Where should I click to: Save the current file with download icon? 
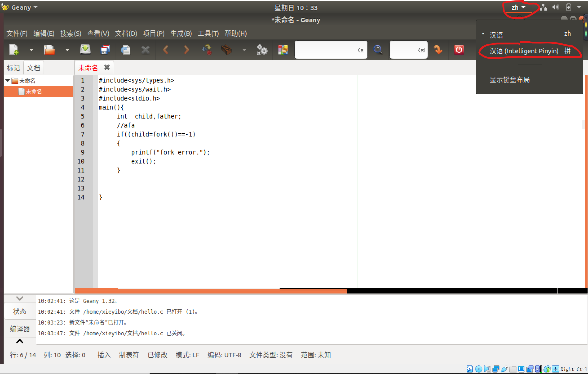tap(86, 50)
